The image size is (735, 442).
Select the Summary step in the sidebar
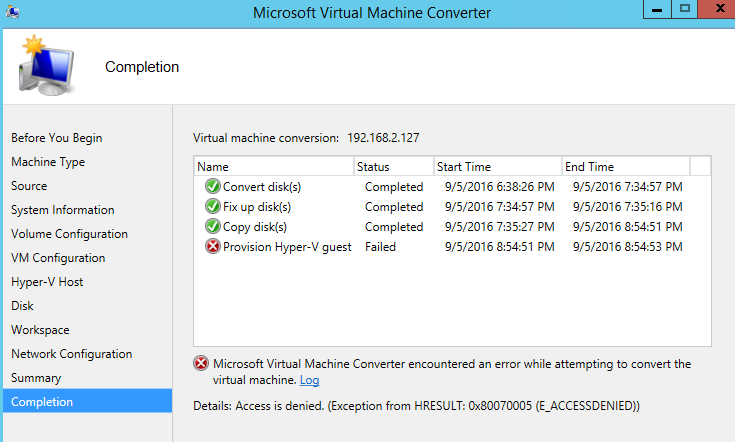click(x=36, y=378)
